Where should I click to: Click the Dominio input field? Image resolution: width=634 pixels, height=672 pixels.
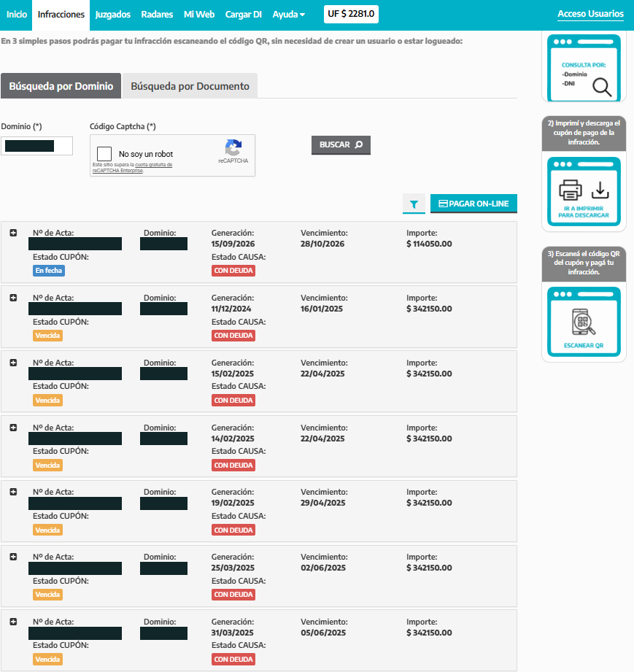coord(37,146)
